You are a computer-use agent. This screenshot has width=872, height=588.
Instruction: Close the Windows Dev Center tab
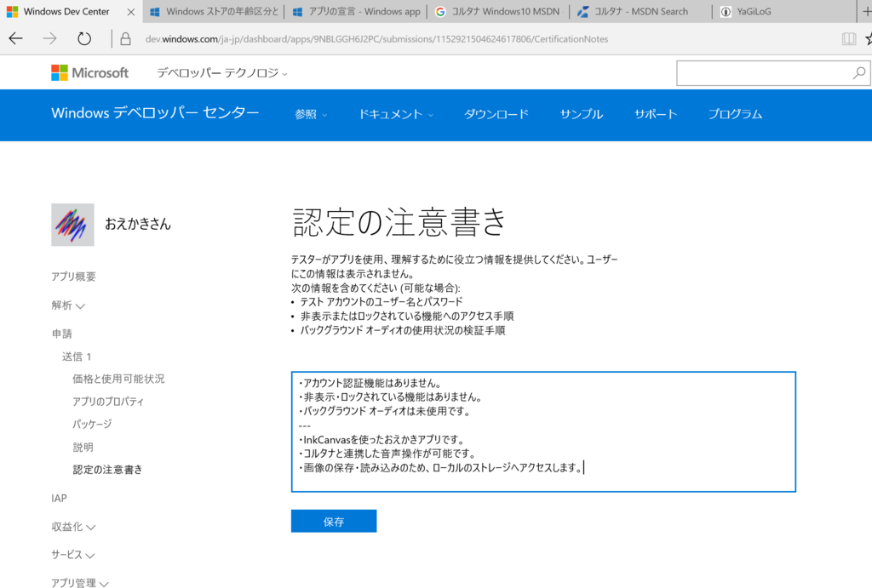[130, 12]
